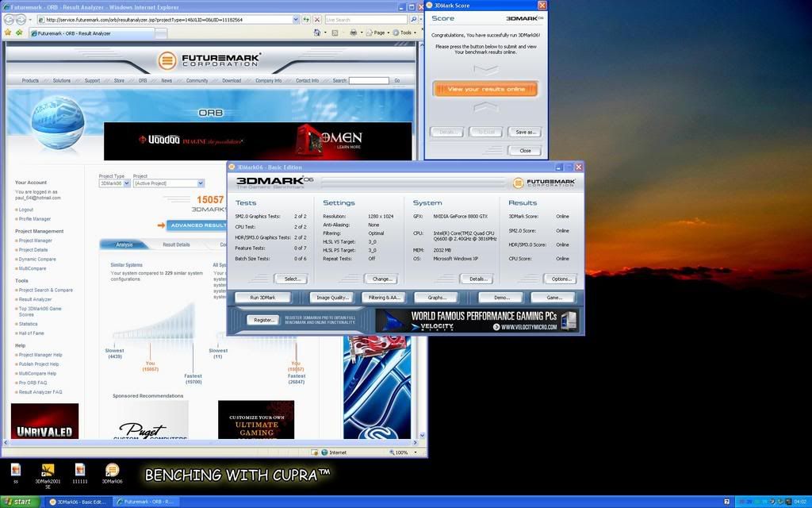Click the View your results online button
Screen dimensions: 812x508
click(486, 89)
